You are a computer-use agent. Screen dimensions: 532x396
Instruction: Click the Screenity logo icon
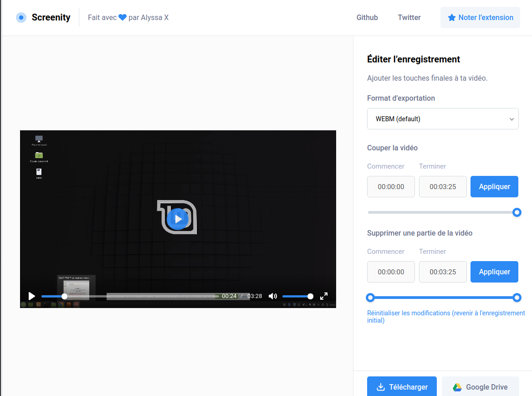[21, 17]
